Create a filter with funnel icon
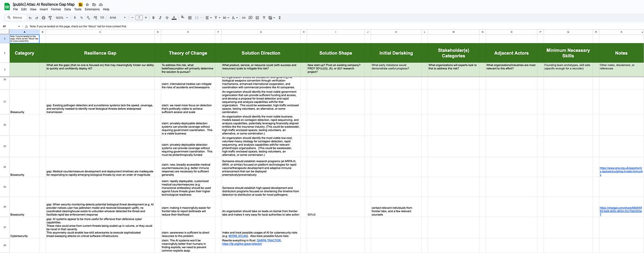Screen dimensions: 644x253 pos(264,18)
